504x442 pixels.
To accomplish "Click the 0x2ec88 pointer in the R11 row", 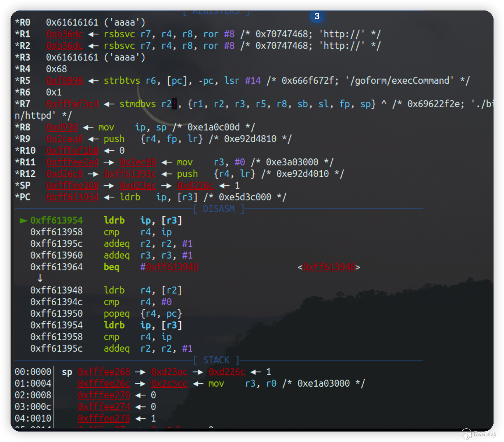I will pos(138,162).
